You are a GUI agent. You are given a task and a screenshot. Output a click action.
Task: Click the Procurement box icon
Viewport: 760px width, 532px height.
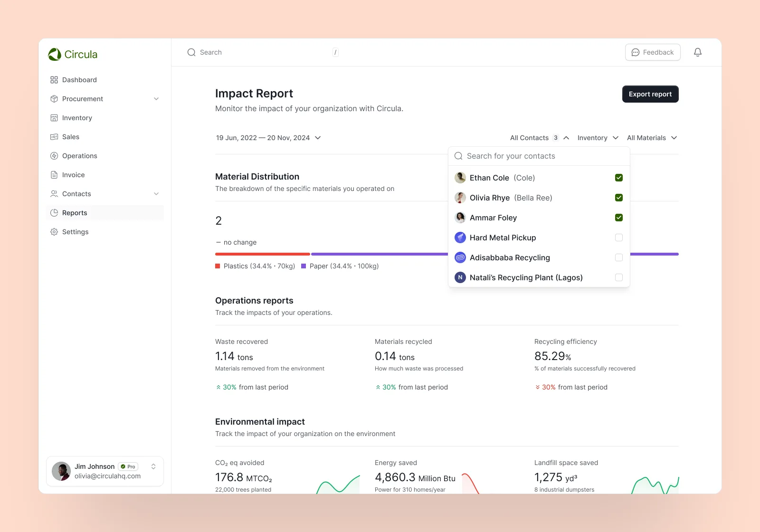pyautogui.click(x=54, y=99)
